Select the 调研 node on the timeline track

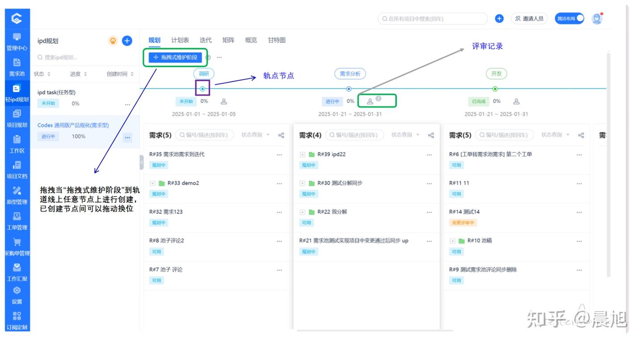(x=203, y=89)
